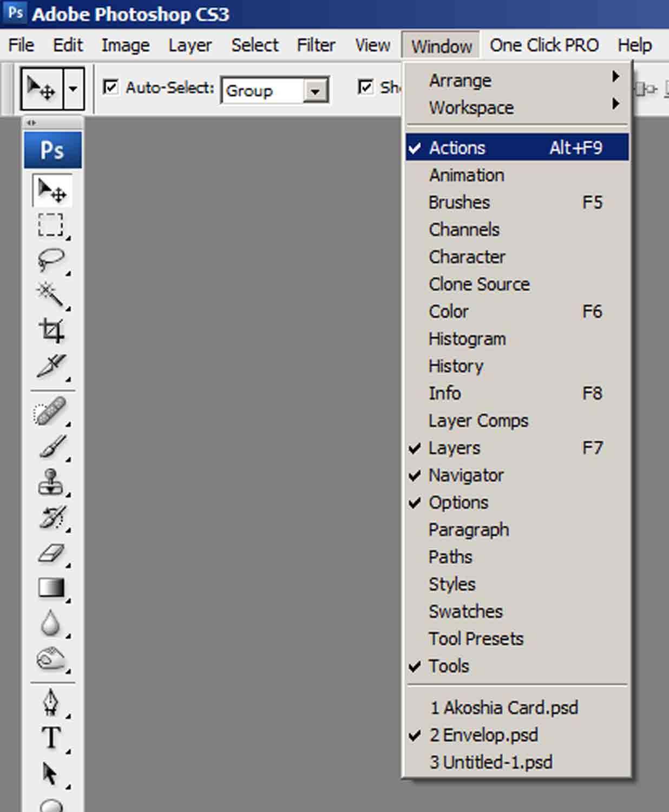This screenshot has width=669, height=812.
Task: Switch to the Untitled-1.psd document
Action: (x=491, y=762)
